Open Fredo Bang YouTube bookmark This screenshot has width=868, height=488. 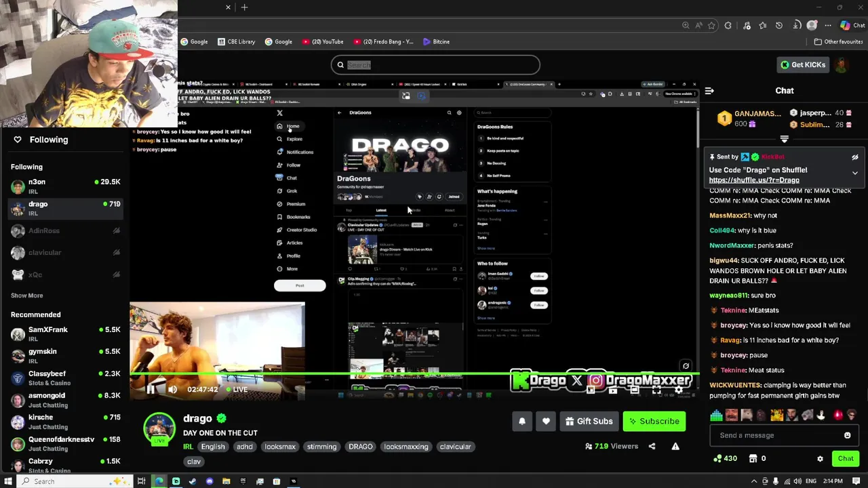(x=383, y=41)
